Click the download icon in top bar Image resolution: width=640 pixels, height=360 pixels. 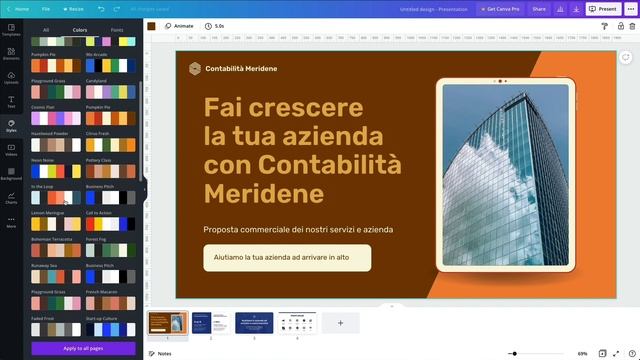coord(576,9)
